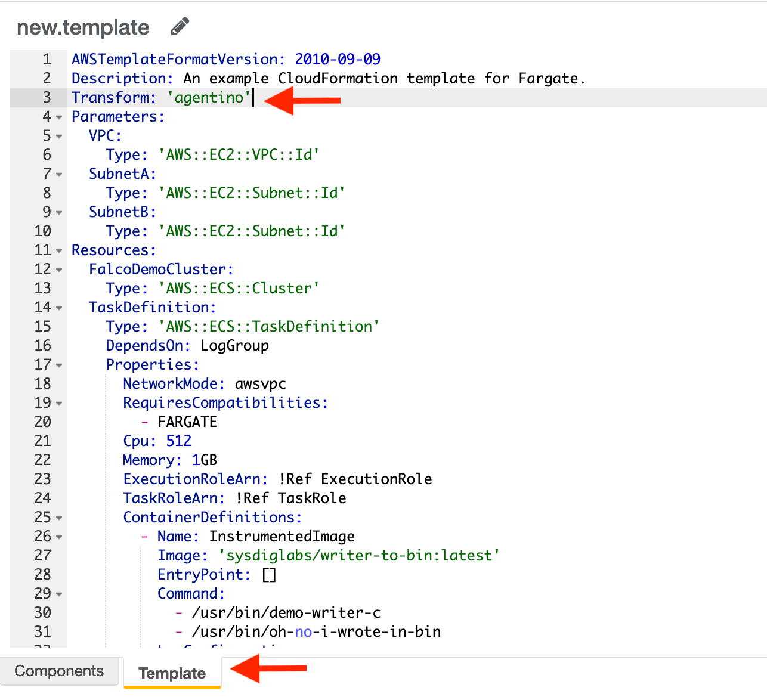Collapse the Parameters section at line 4
This screenshot has width=767, height=700.
[x=59, y=117]
